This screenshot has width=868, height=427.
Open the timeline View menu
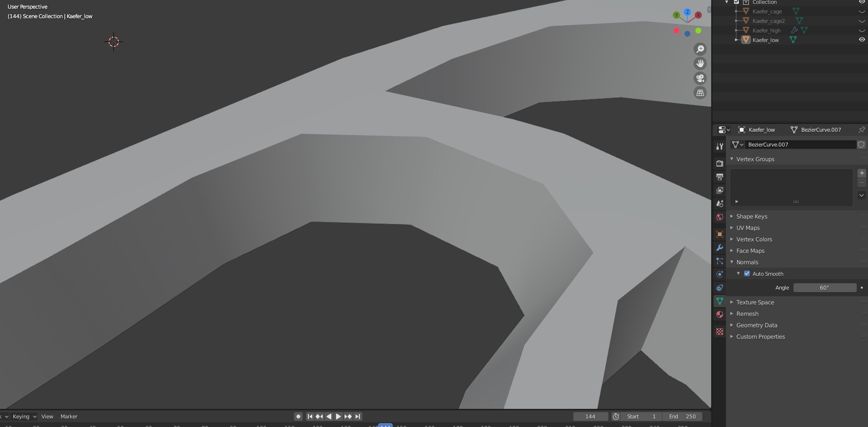[x=47, y=417]
